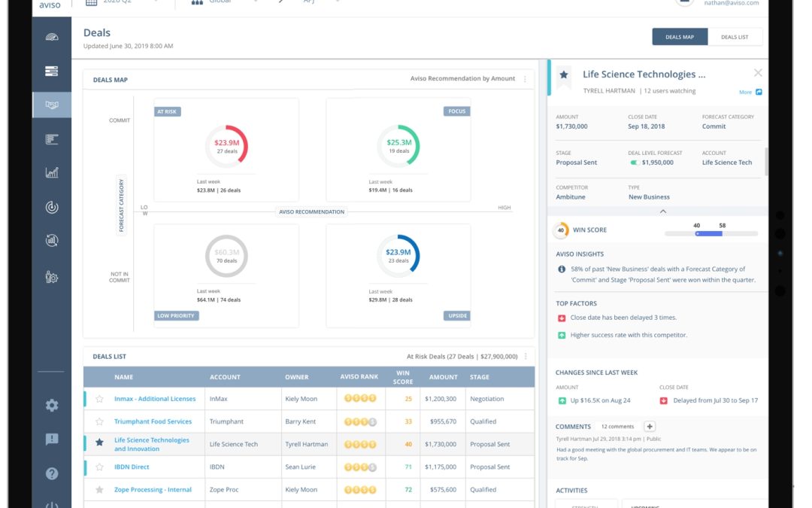Open the refresh analytics sidebar icon
Image resolution: width=812 pixels, height=508 pixels.
(52, 241)
